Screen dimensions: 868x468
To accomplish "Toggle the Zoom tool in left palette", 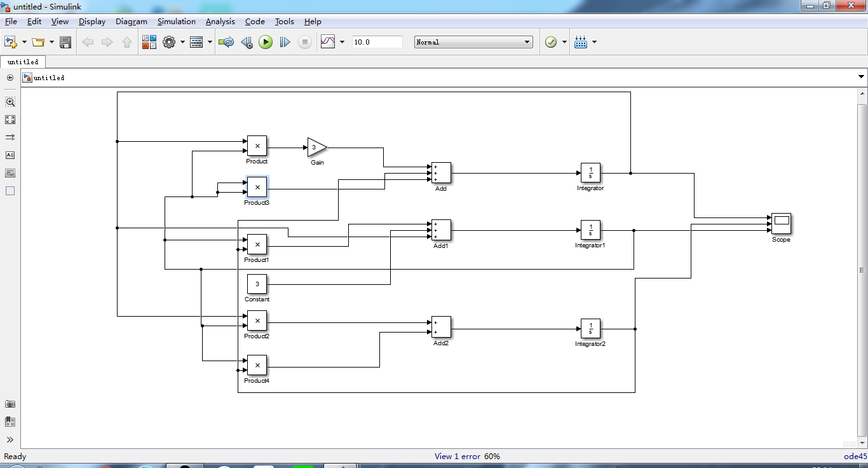I will 10,102.
